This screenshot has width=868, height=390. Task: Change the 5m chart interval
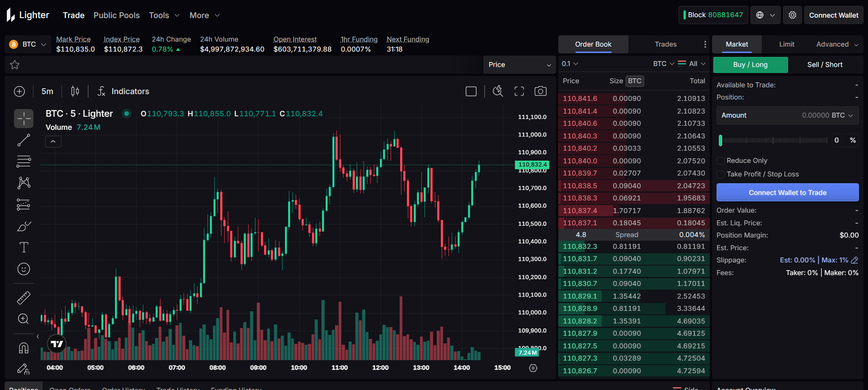[47, 91]
